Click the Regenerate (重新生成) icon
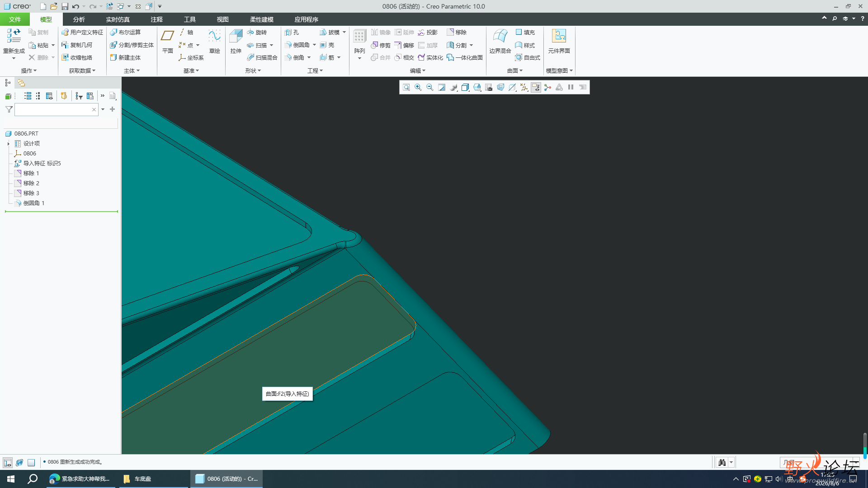This screenshot has height=488, width=868. (14, 36)
